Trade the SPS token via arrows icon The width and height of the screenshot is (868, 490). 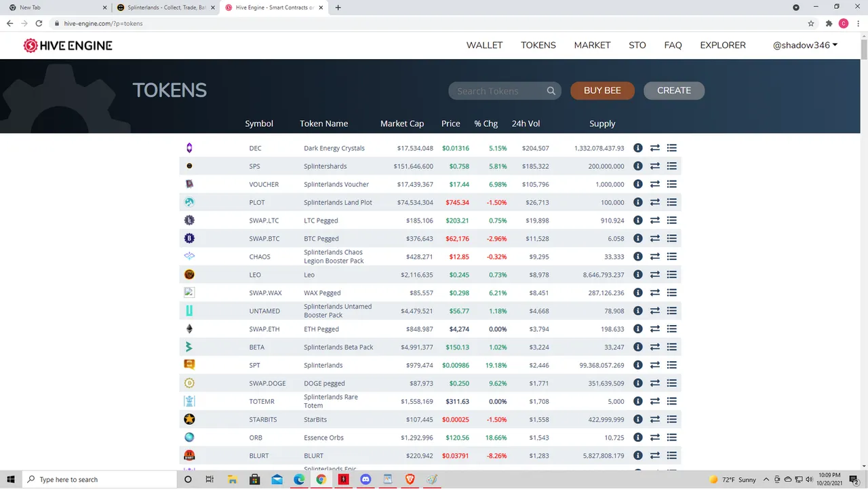655,166
